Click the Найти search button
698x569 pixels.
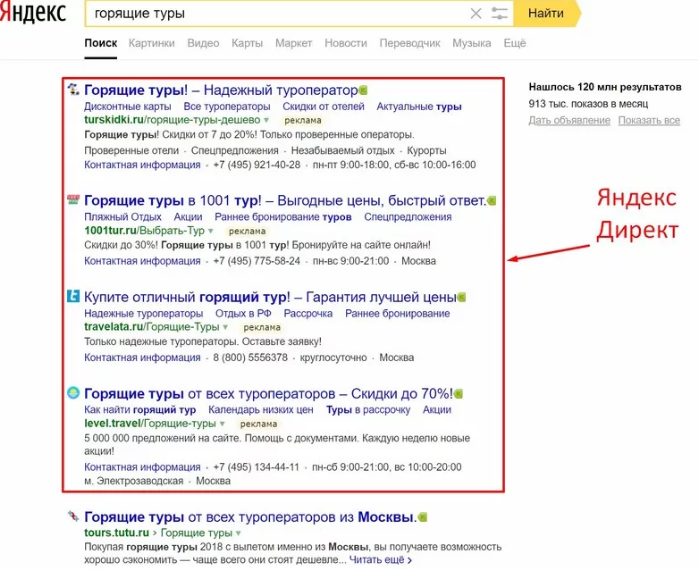[546, 13]
